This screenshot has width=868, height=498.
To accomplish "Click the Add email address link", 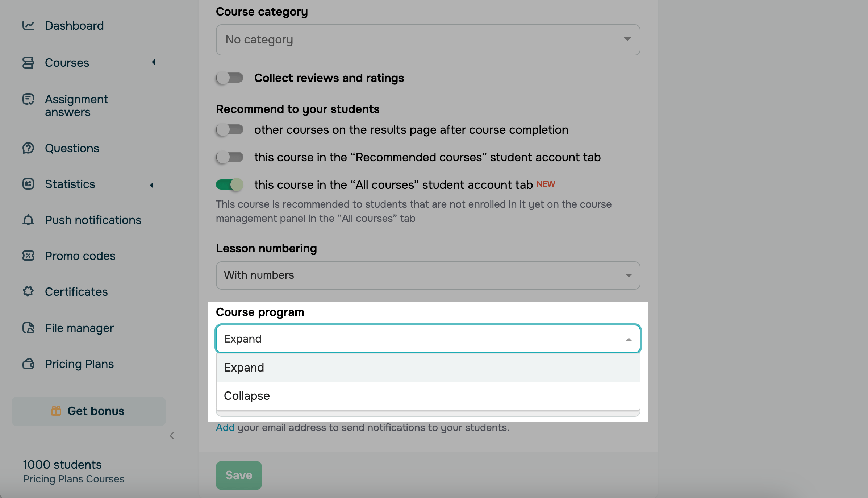I will pyautogui.click(x=225, y=428).
